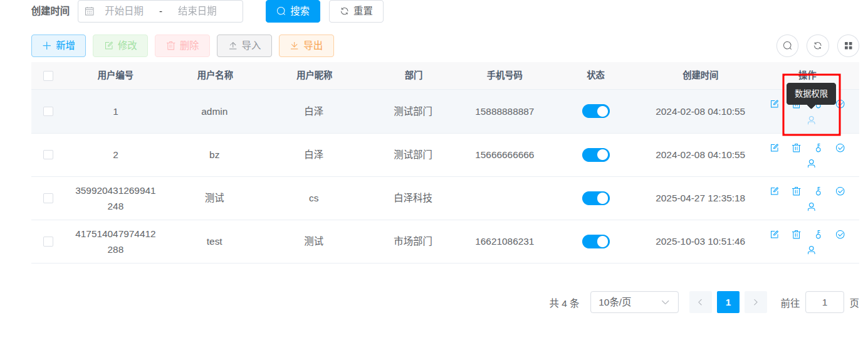
Task: Disable the status switch for user test
Action: [x=595, y=242]
